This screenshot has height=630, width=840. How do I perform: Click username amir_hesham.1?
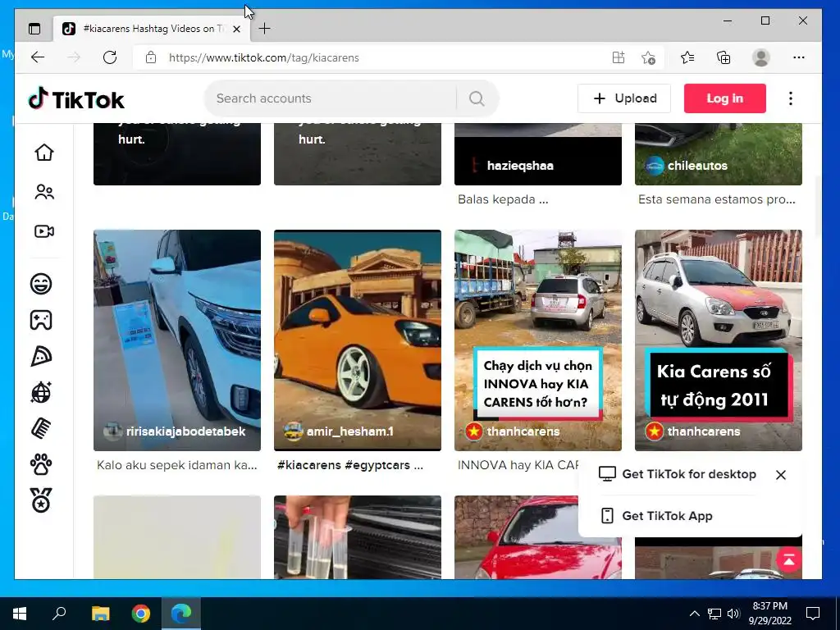[349, 431]
